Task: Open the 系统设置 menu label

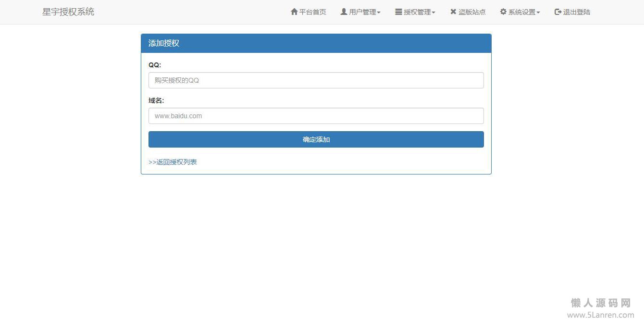Action: click(x=522, y=12)
